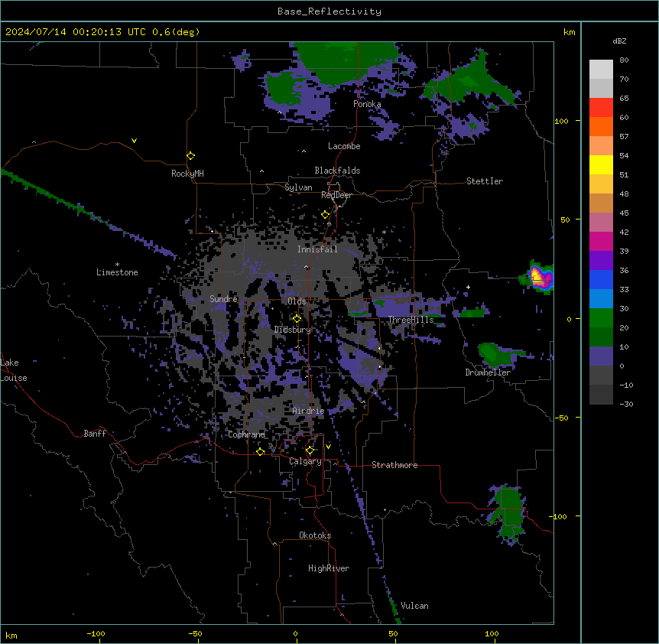659x644 pixels.
Task: Click the -50 tick on the vertical axis
Action: (561, 418)
